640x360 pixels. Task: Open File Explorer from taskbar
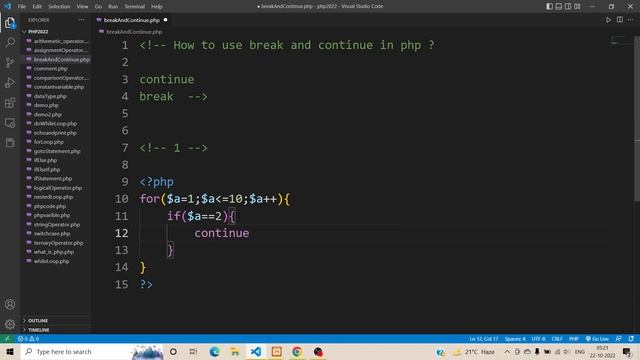click(x=235, y=351)
